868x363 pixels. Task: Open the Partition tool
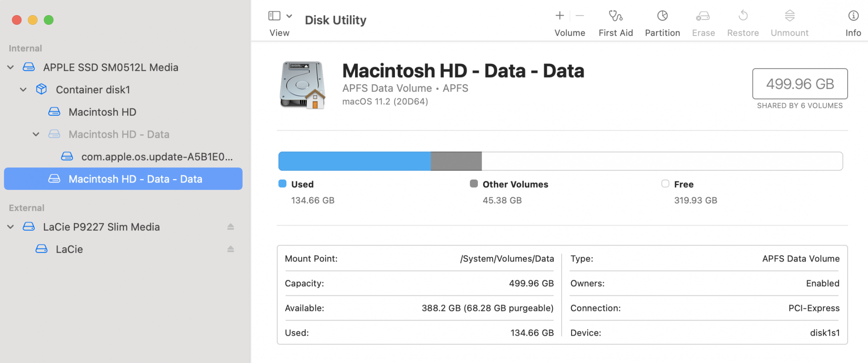(x=662, y=16)
